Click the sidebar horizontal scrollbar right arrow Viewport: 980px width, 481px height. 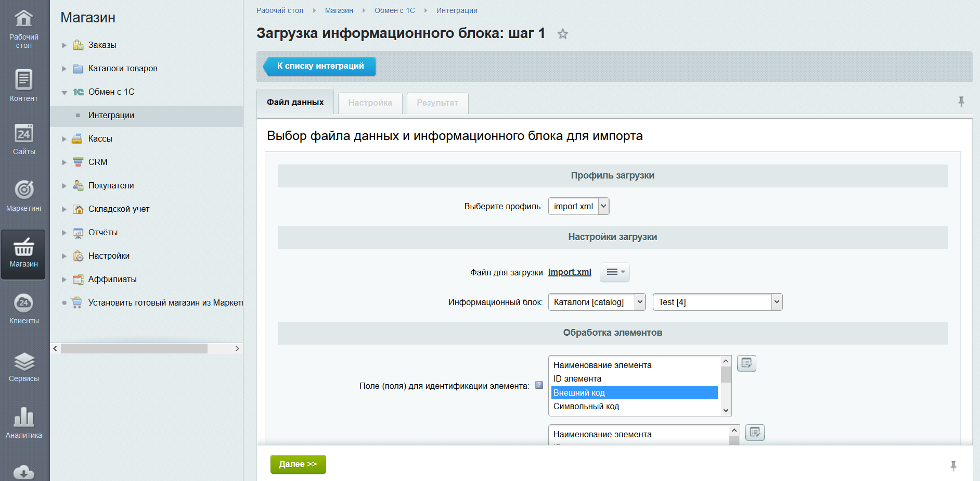(237, 349)
